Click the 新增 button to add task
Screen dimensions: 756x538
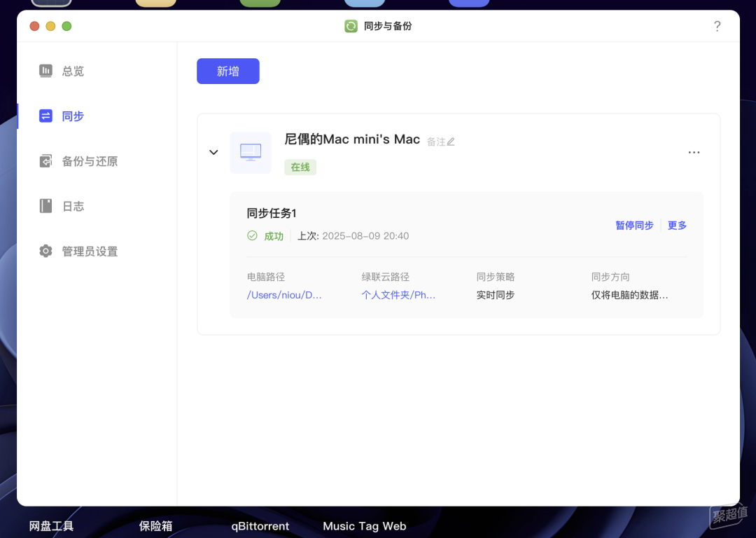[228, 71]
